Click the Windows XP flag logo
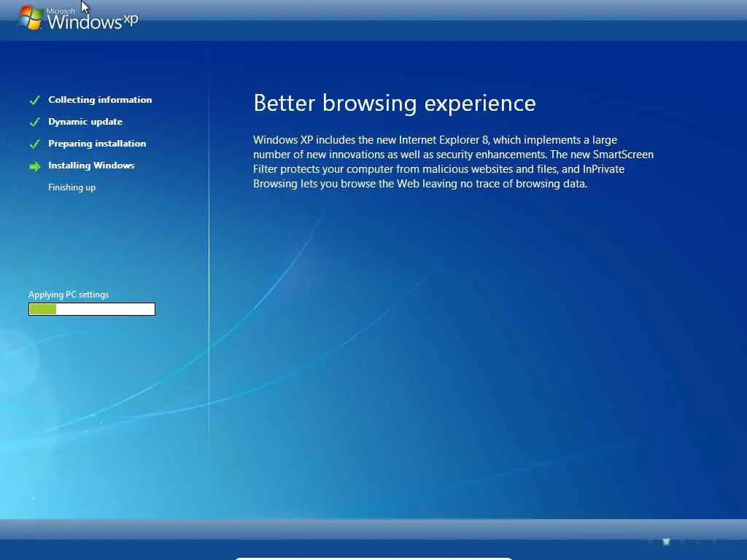This screenshot has width=747, height=560. pyautogui.click(x=31, y=18)
